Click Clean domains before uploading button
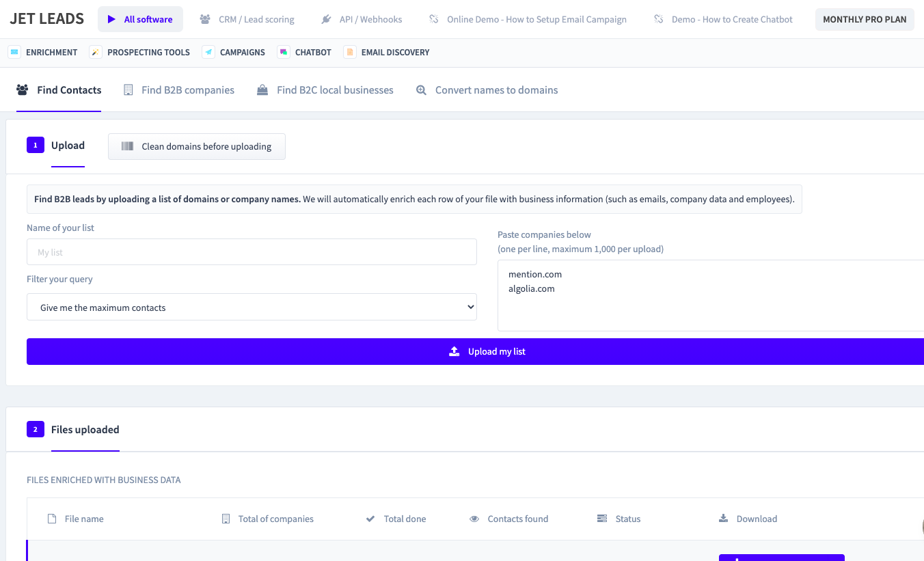The image size is (924, 561). pos(197,146)
